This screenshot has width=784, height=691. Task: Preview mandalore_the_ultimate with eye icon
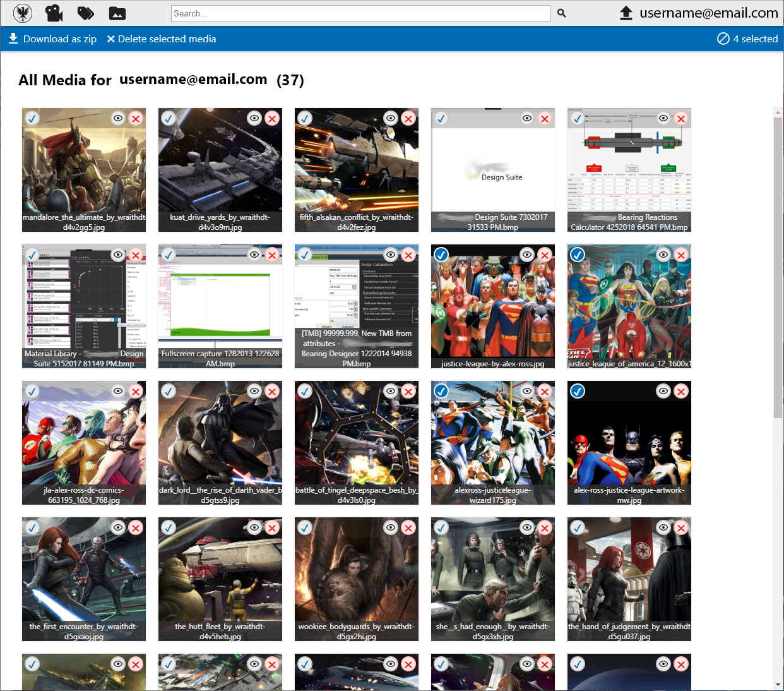(x=118, y=118)
